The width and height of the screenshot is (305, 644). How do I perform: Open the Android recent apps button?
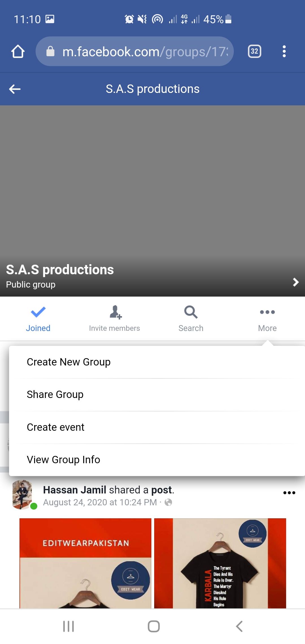68,626
